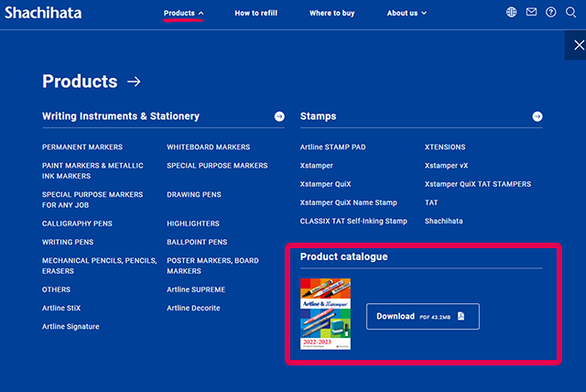
Task: Select DRAWING PENS
Action: pos(194,195)
